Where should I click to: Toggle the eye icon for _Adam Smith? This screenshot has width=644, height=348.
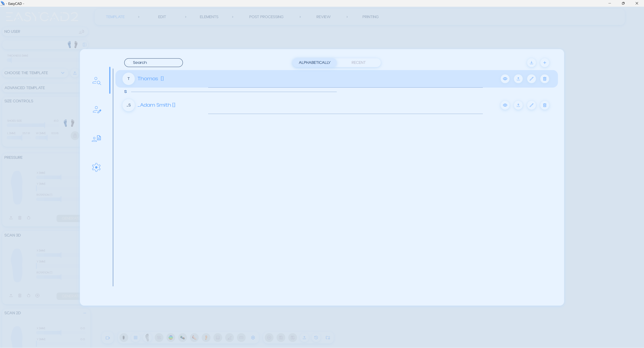505,105
